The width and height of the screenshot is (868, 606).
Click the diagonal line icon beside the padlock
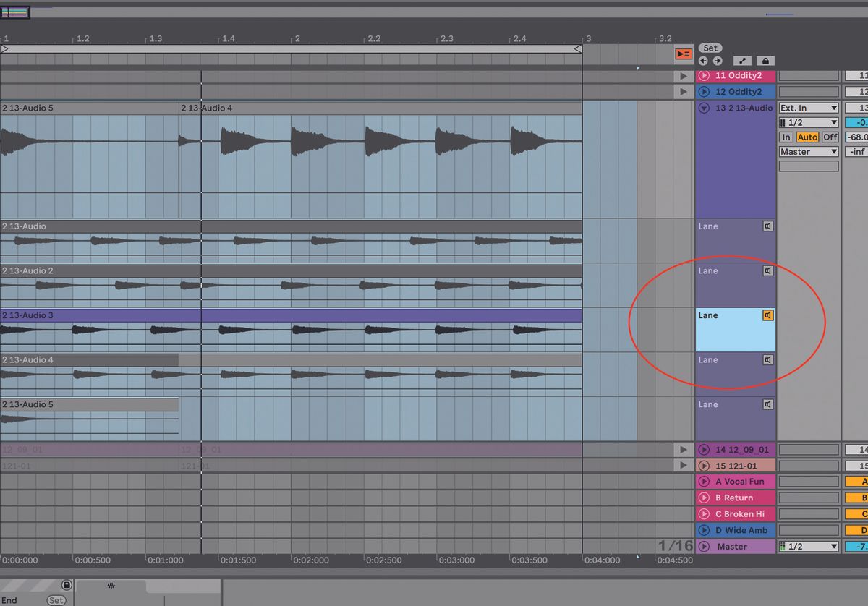coord(742,61)
